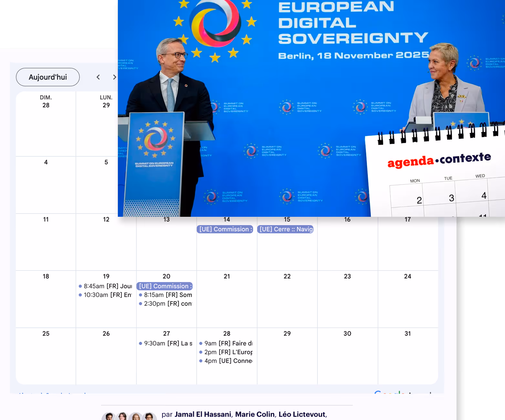Go to previous month with left chevron
The image size is (505, 420).
98,77
